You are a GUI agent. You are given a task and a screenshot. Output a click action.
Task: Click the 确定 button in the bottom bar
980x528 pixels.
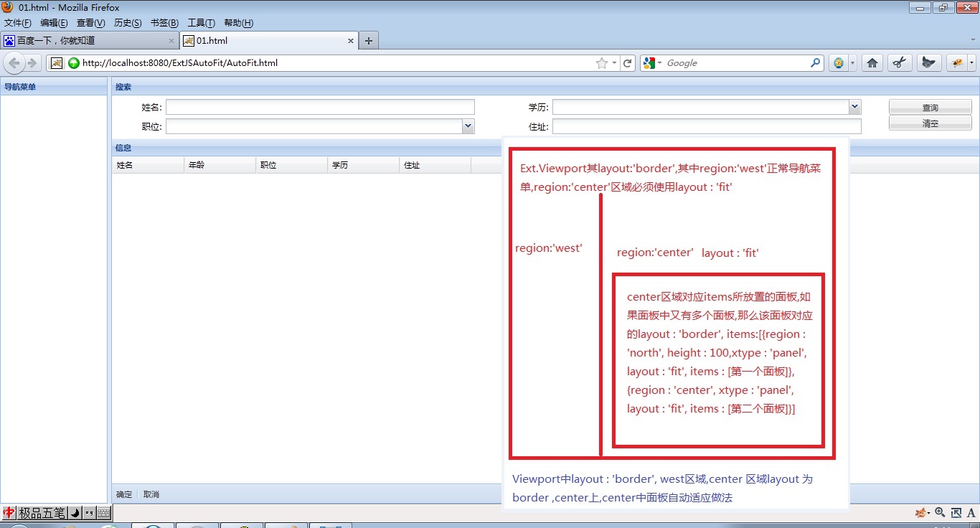click(x=124, y=494)
